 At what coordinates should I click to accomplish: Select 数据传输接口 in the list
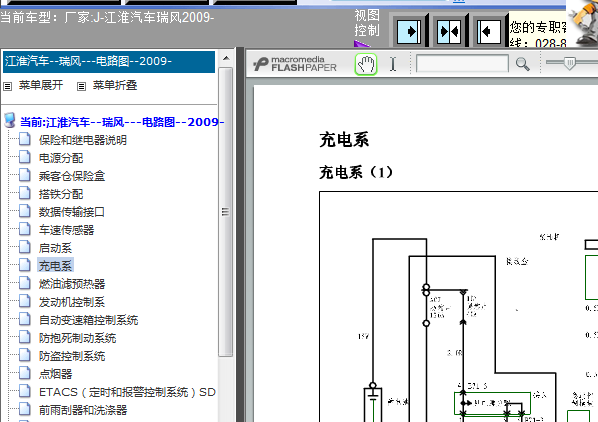point(72,212)
